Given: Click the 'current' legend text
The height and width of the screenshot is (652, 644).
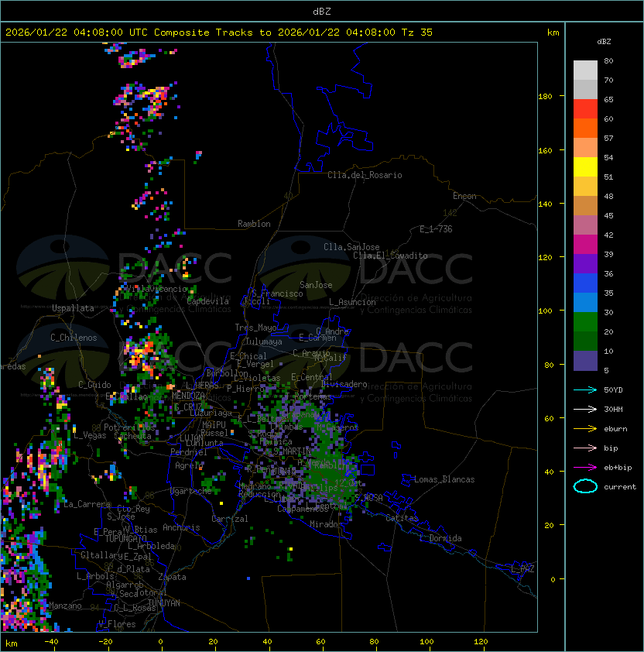Looking at the screenshot, I should 620,487.
